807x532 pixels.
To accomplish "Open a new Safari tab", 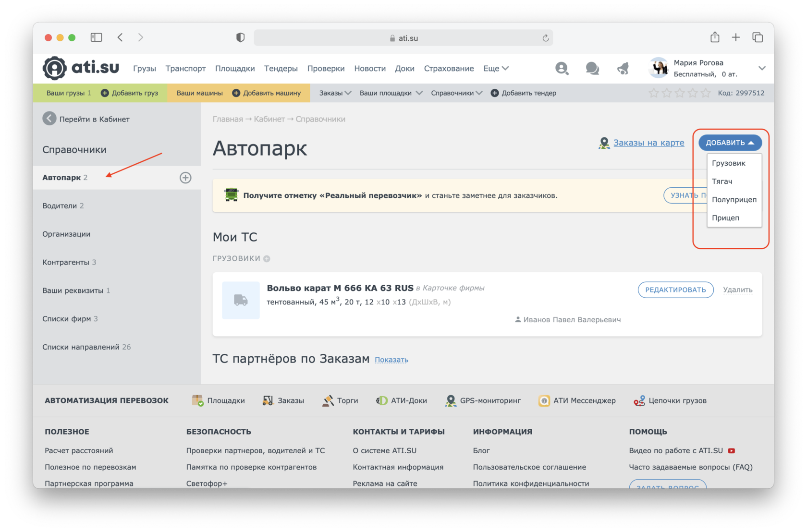I will 736,37.
